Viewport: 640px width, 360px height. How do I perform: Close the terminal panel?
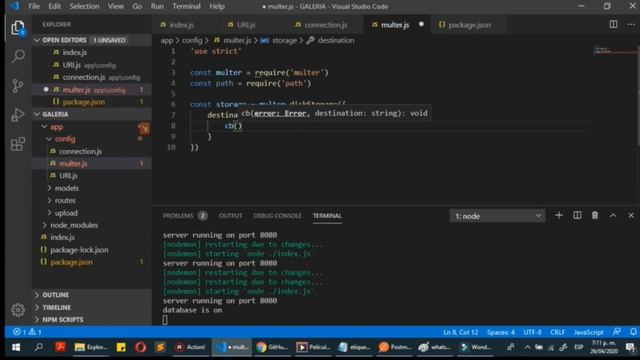point(631,216)
